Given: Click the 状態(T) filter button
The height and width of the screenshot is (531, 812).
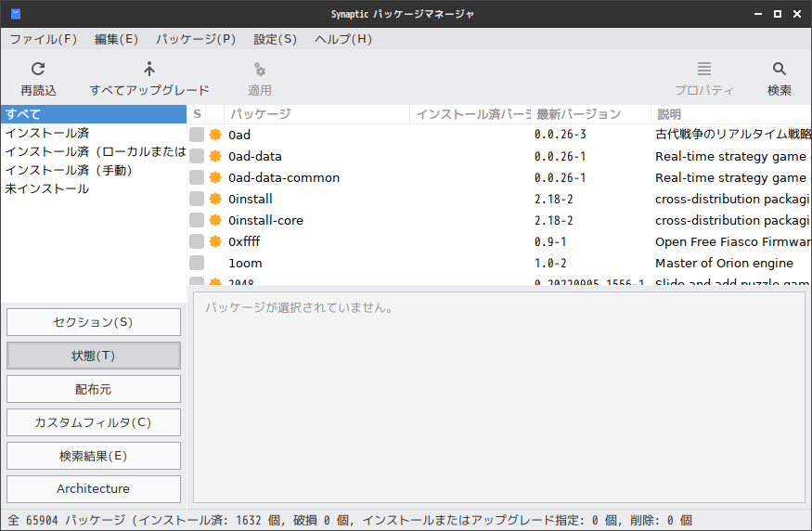Looking at the screenshot, I should tap(94, 356).
